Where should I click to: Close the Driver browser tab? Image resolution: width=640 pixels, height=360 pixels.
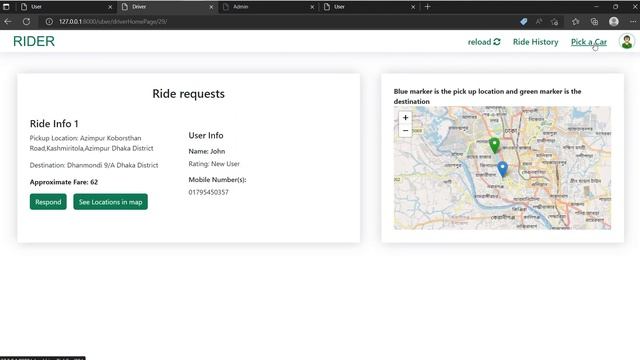[x=211, y=7]
